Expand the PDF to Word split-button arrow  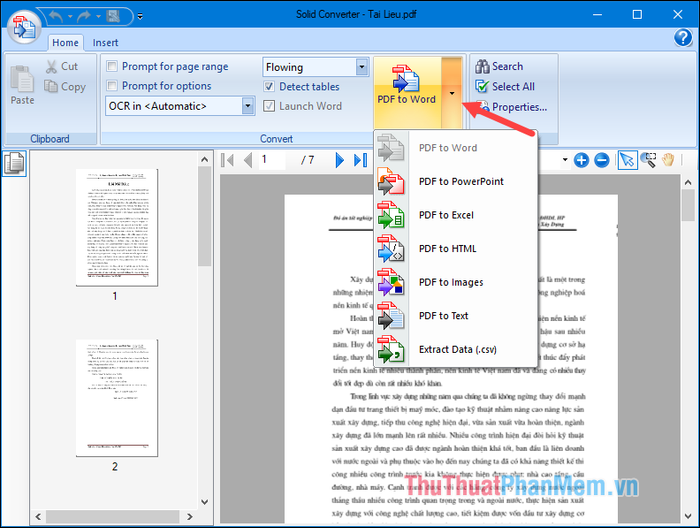click(x=452, y=93)
